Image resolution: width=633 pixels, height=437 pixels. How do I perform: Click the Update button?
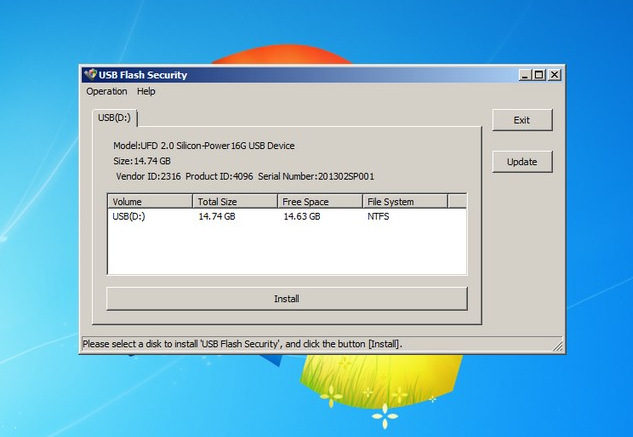click(522, 162)
